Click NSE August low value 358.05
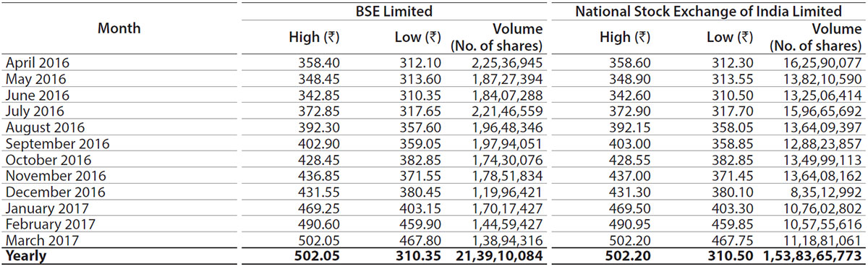This screenshot has width=868, height=267. [x=733, y=127]
